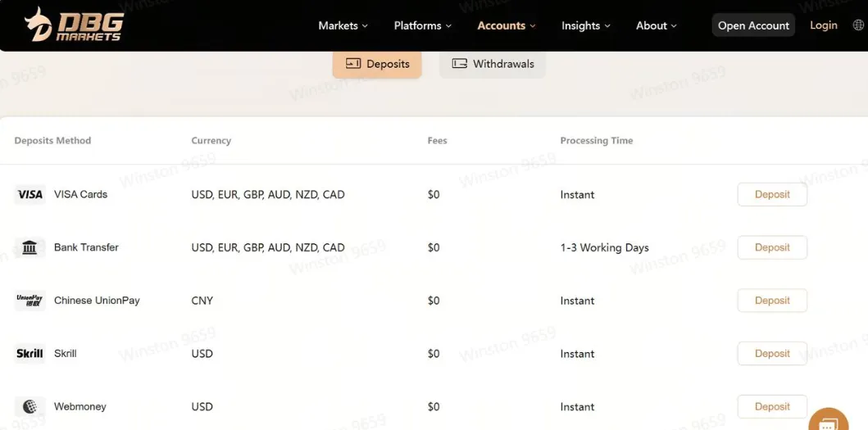Select the Skrill method name text

tap(66, 354)
